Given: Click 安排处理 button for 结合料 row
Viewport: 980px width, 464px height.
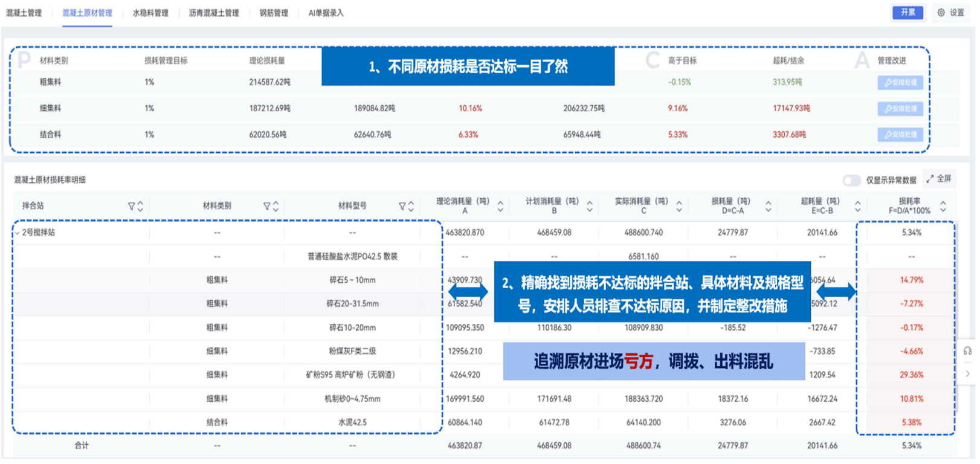Looking at the screenshot, I should tap(900, 135).
